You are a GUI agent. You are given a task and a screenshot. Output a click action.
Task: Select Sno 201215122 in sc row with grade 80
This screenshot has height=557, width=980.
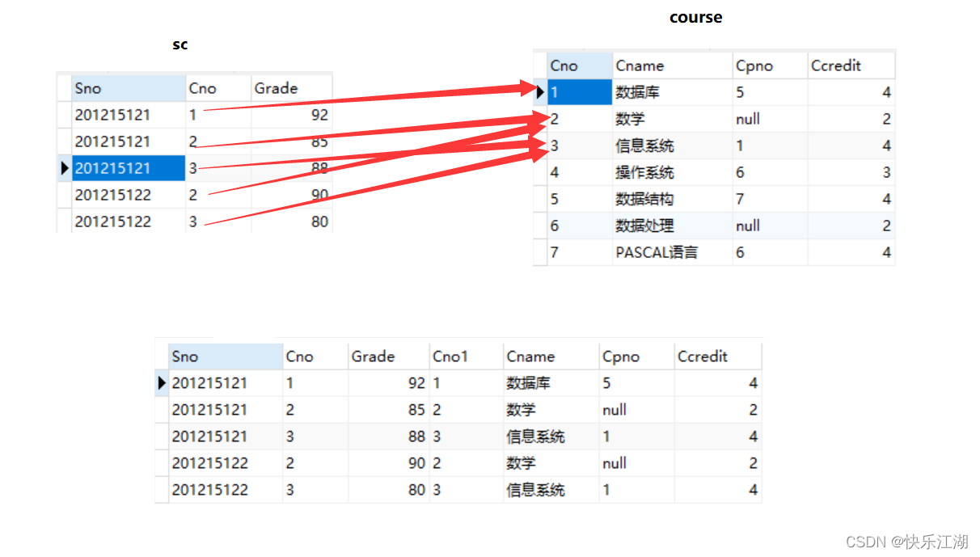click(x=129, y=222)
